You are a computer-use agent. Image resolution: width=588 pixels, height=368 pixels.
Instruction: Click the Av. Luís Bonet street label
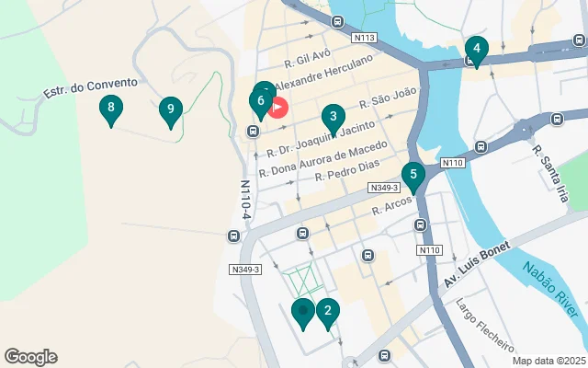point(477,264)
